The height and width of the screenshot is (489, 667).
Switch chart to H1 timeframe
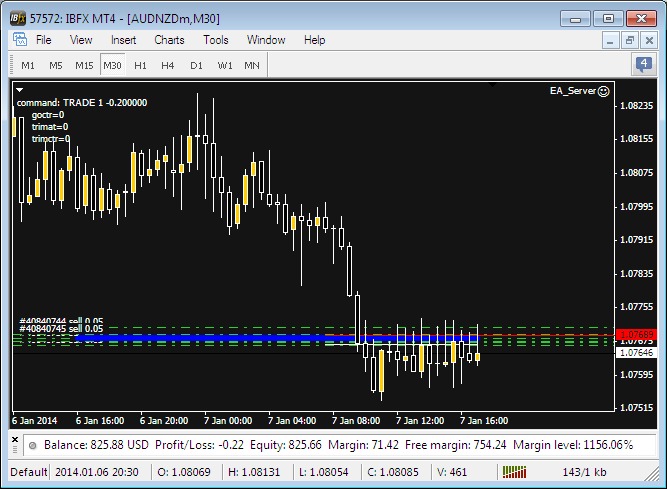click(x=140, y=65)
